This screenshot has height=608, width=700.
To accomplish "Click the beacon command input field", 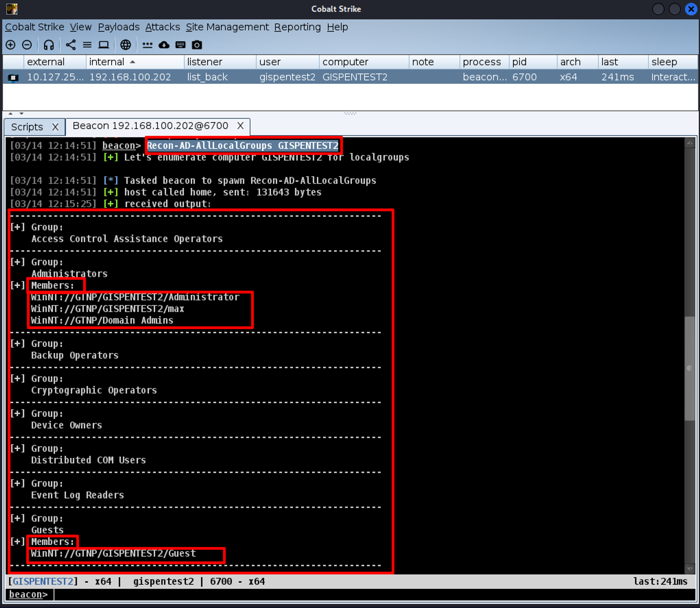I will (350, 594).
